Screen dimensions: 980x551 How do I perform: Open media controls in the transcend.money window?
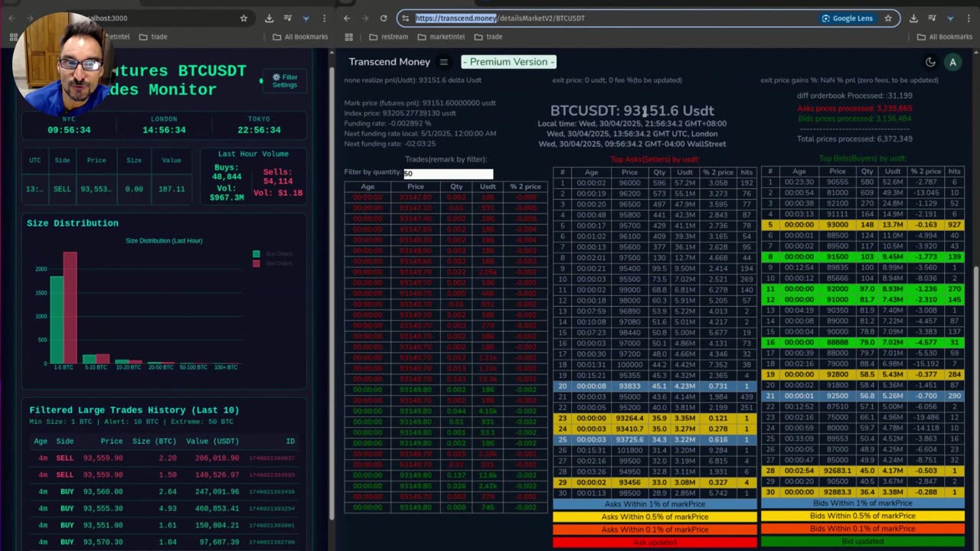(932, 18)
